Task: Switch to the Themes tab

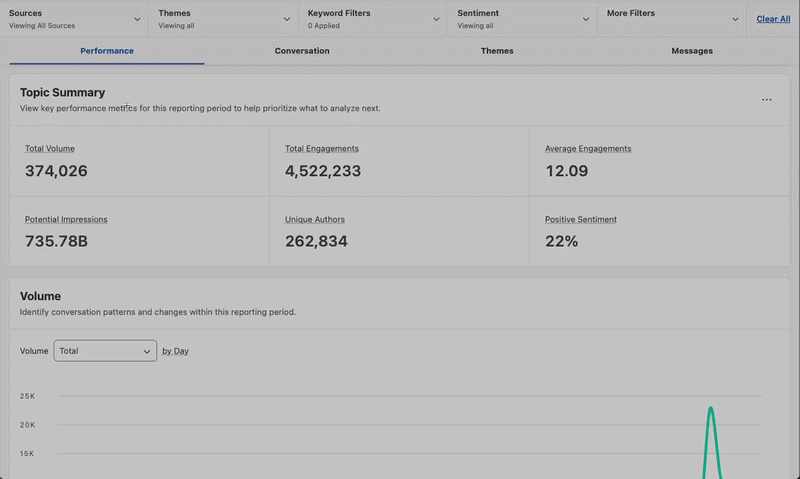Action: pos(497,51)
